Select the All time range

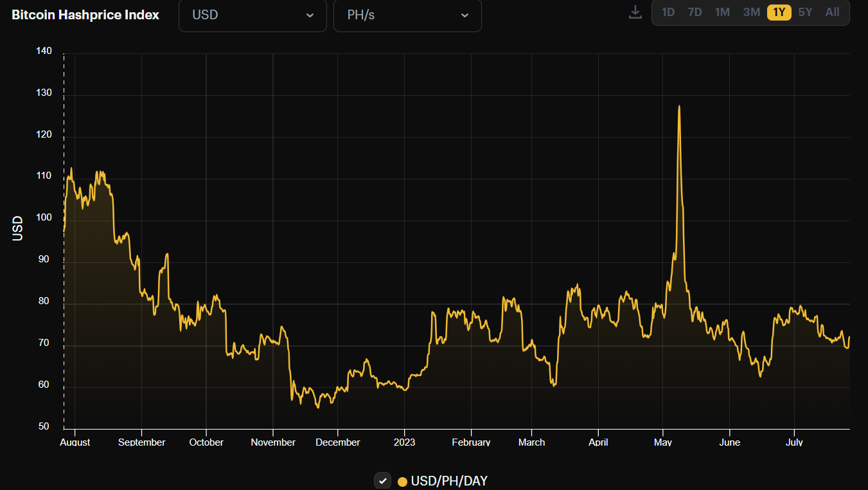[832, 12]
